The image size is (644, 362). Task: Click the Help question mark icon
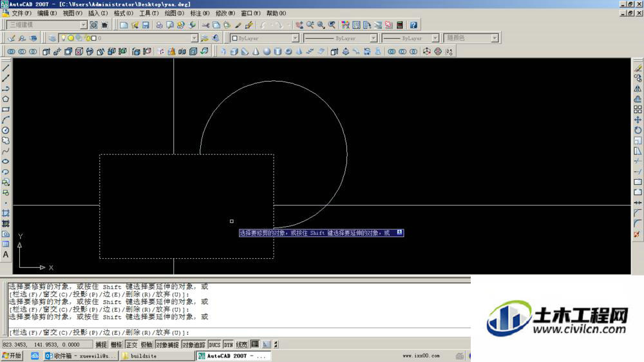(413, 25)
